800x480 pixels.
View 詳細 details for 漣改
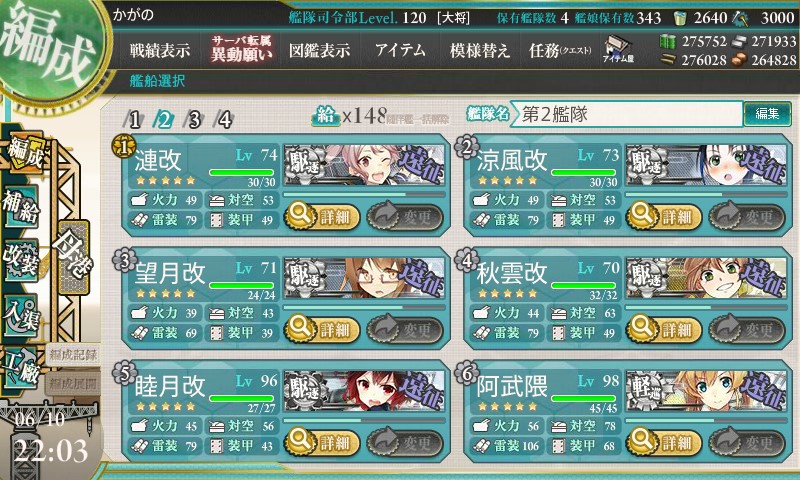click(322, 217)
